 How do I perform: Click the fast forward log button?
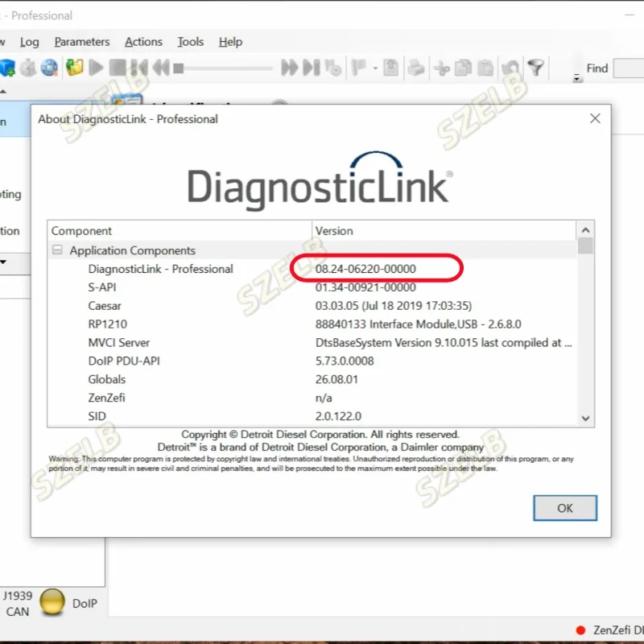coord(290,68)
